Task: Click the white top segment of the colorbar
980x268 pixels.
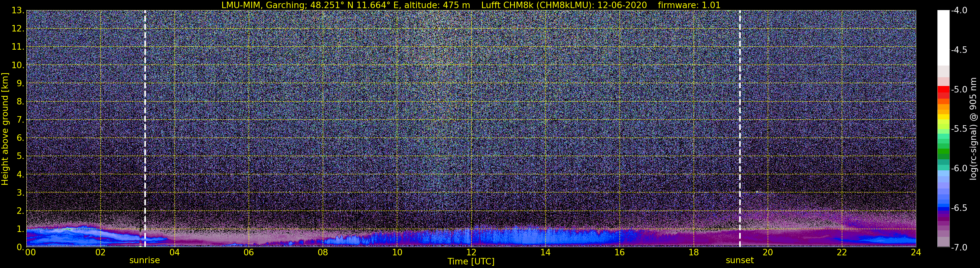Action: (x=944, y=38)
